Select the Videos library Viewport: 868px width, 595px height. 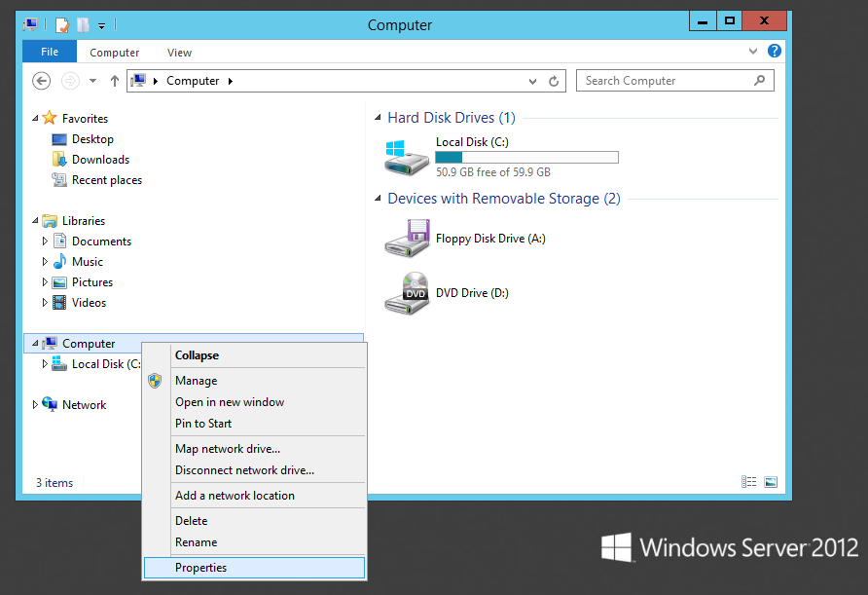pyautogui.click(x=89, y=303)
